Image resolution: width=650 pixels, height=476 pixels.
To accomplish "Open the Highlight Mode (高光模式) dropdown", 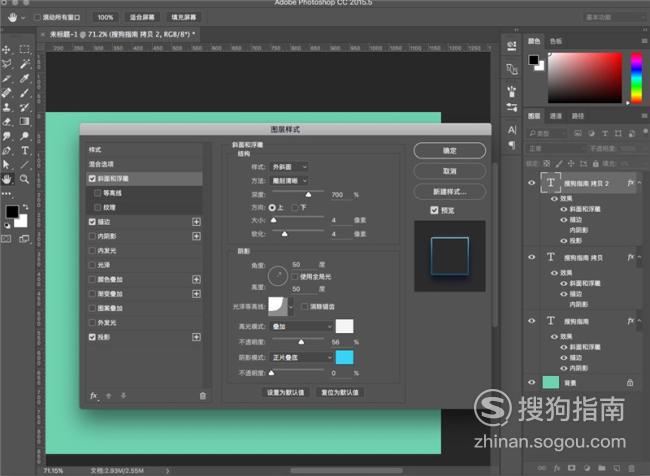I will pos(301,326).
